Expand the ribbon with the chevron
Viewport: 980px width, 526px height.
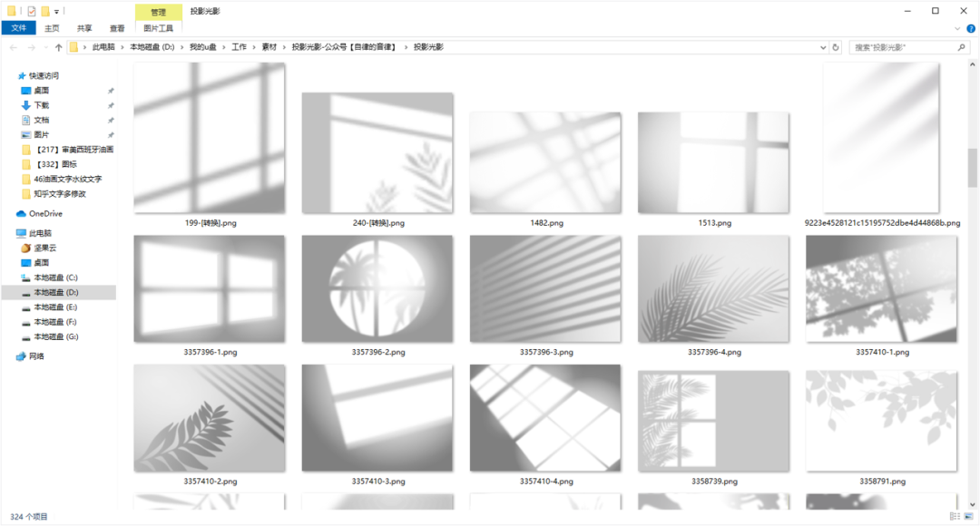957,29
